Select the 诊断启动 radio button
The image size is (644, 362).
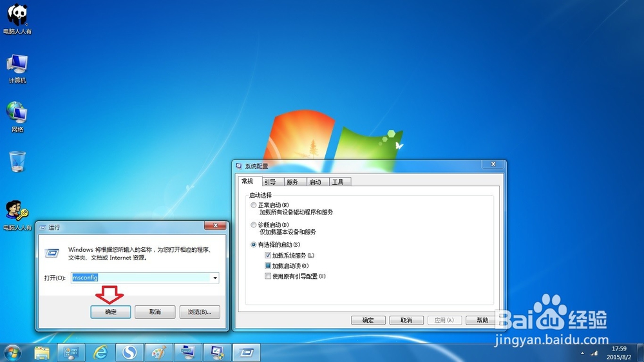click(x=253, y=225)
